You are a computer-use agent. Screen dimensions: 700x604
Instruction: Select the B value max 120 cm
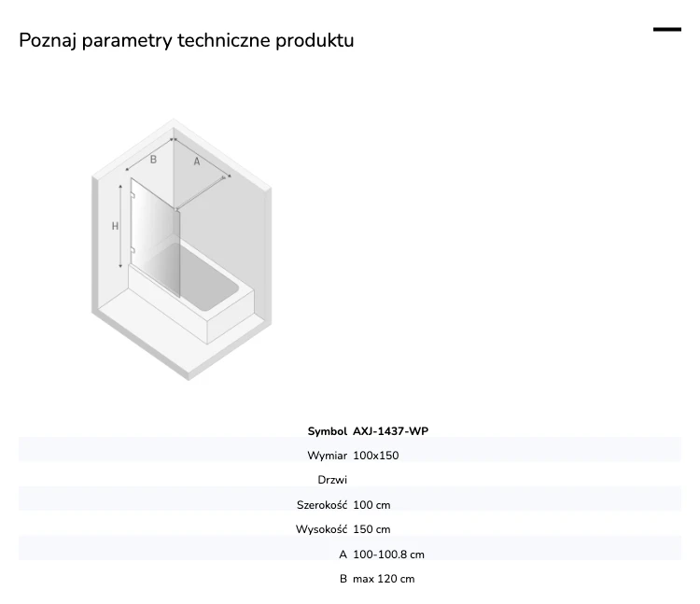pos(384,579)
